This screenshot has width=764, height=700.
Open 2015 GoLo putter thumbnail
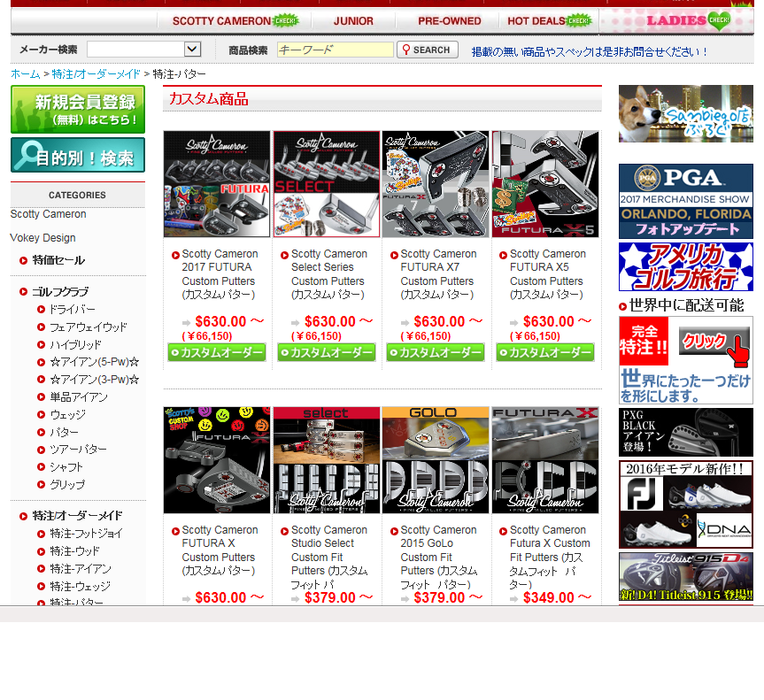point(436,460)
